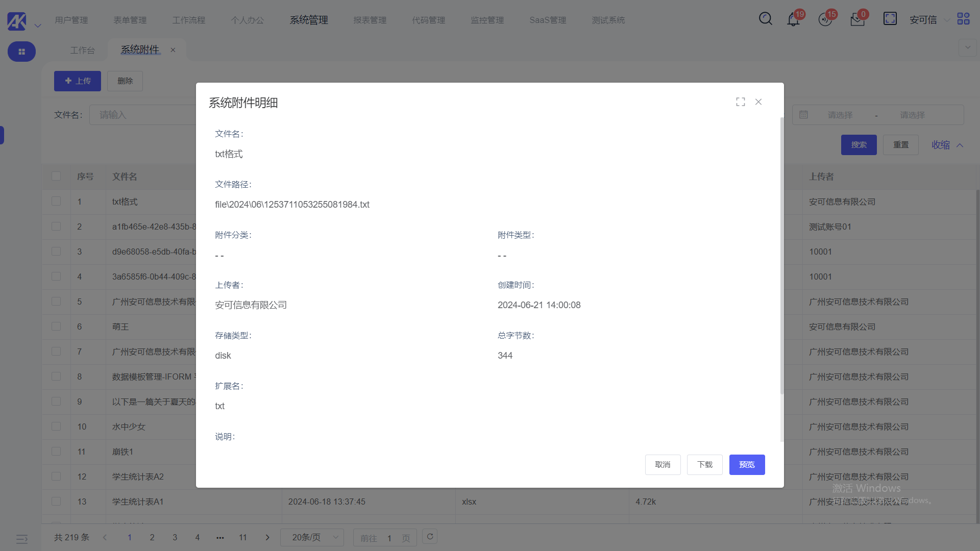Toggle the select-all header checkbox
This screenshot has height=551, width=980.
point(56,177)
